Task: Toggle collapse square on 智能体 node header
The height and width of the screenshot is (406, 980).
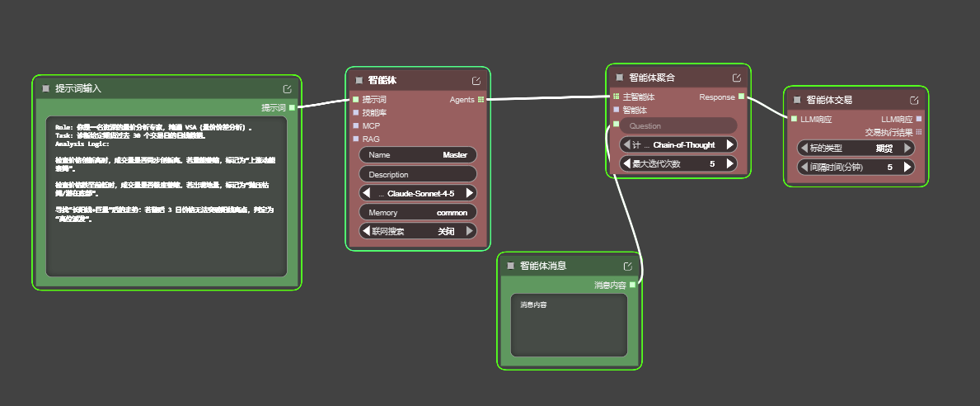Action: 359,81
